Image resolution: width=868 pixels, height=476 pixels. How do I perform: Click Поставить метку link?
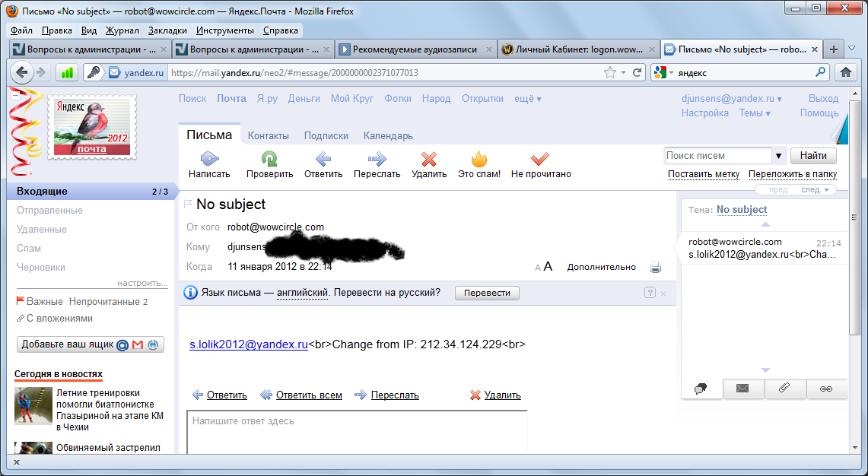point(704,174)
